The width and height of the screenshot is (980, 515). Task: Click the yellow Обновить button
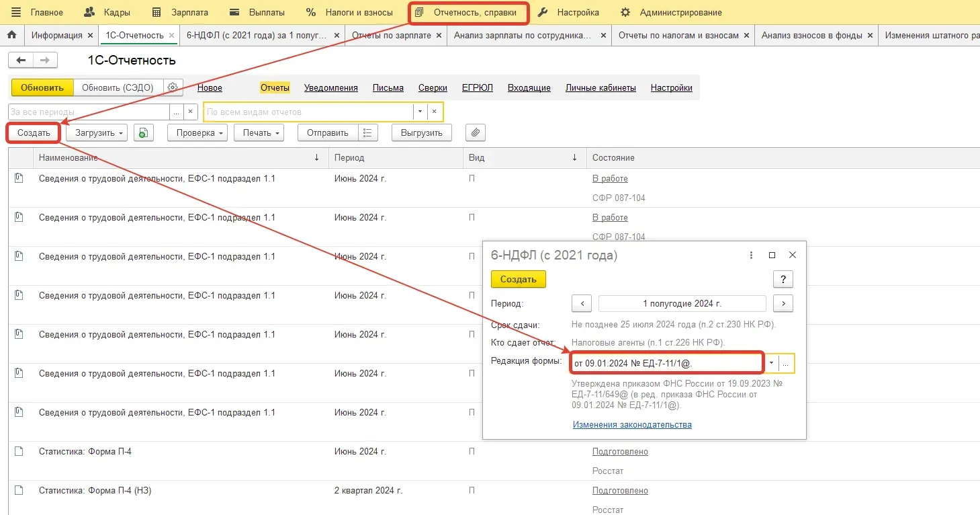[x=42, y=87]
